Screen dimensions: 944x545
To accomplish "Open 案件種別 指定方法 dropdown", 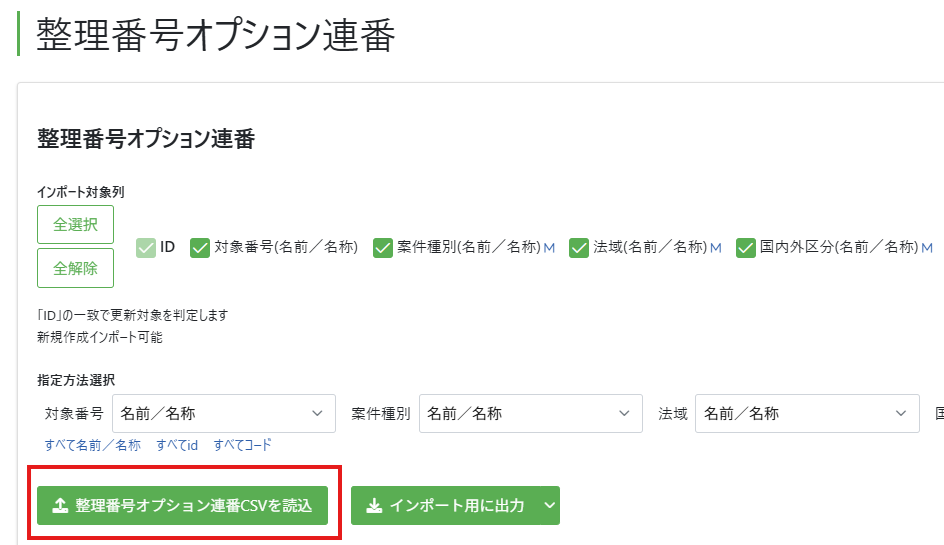I will tap(531, 414).
